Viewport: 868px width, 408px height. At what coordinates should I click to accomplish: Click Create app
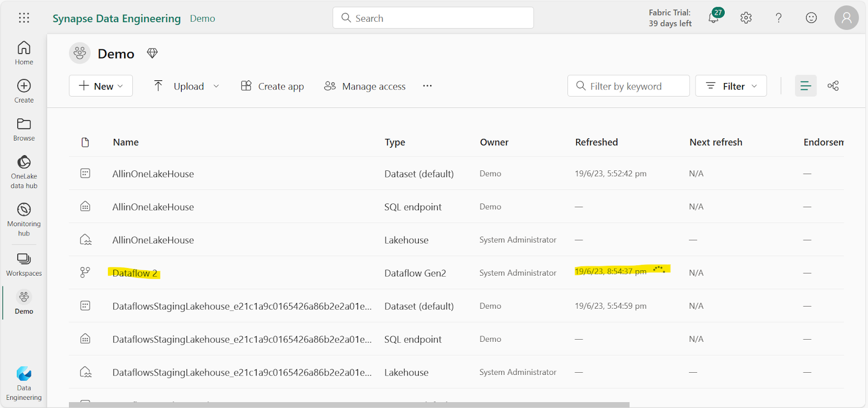272,86
